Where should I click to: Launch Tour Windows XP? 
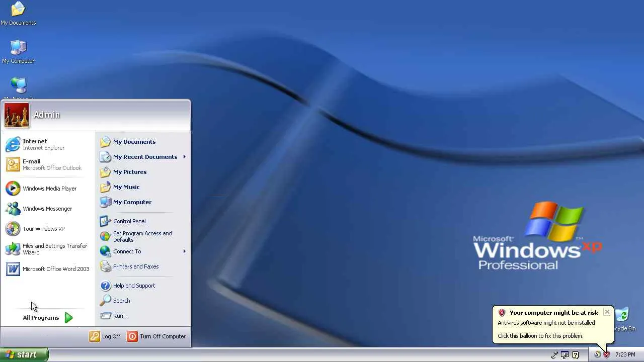[x=48, y=229]
